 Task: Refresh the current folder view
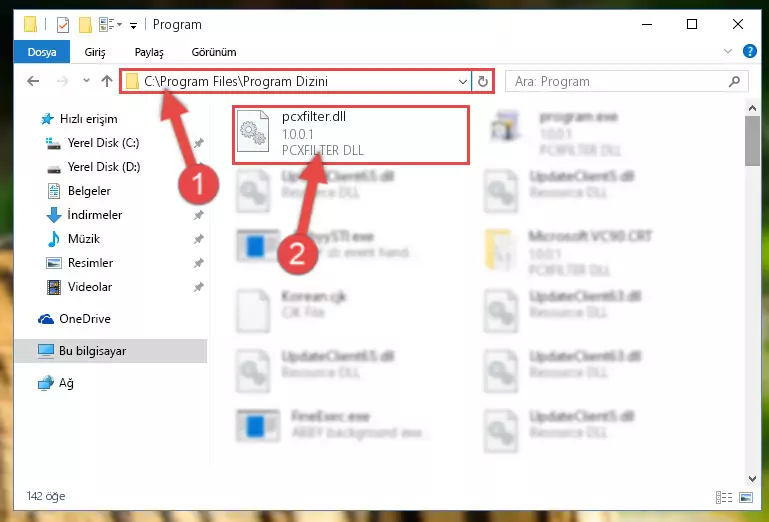tap(483, 81)
